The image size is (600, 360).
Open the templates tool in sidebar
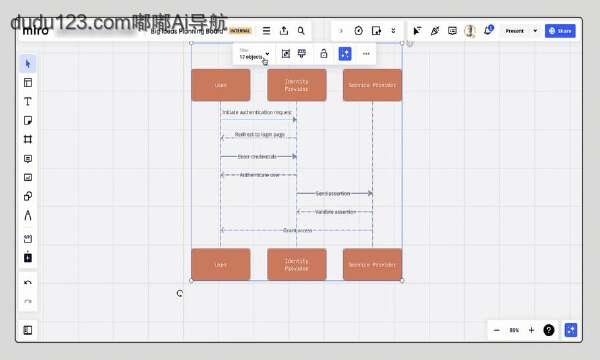(x=28, y=83)
